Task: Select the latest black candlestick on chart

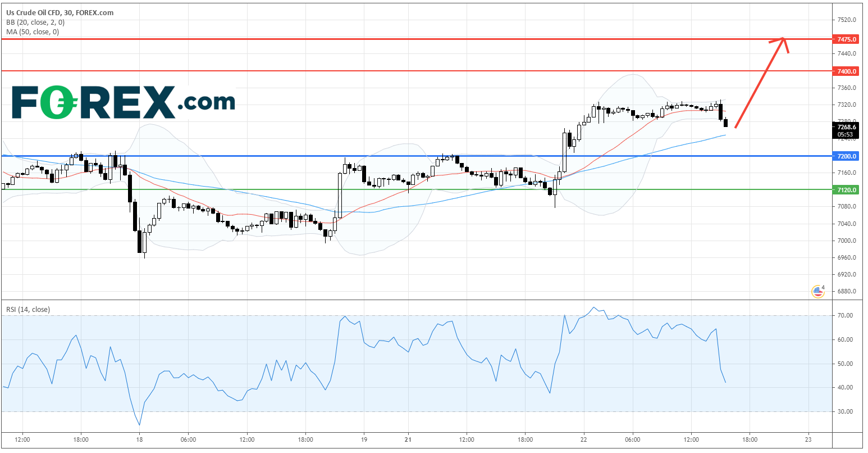Action: pyautogui.click(x=726, y=123)
